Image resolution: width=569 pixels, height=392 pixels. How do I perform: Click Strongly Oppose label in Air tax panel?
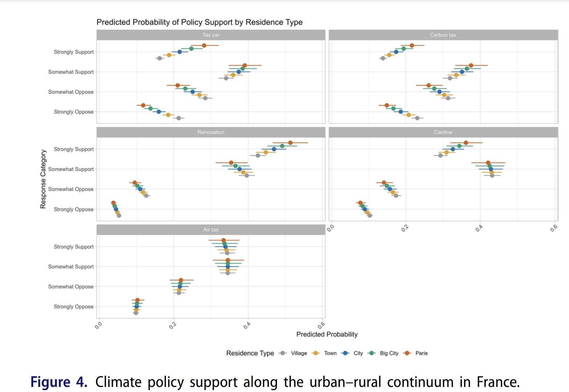74,307
